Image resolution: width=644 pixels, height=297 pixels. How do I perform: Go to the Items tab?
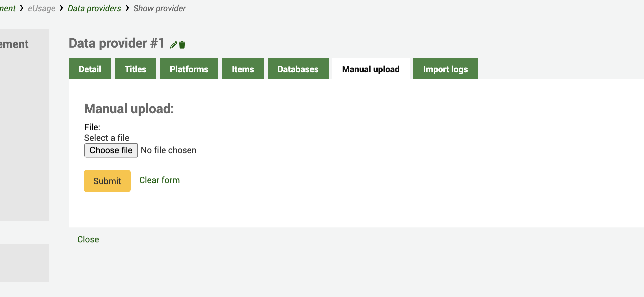[243, 69]
